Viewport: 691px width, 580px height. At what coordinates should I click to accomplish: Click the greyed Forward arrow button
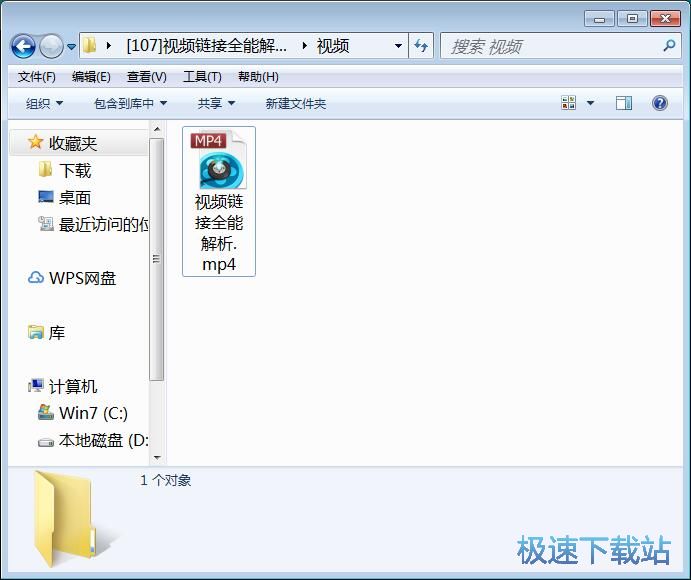pyautogui.click(x=52, y=46)
